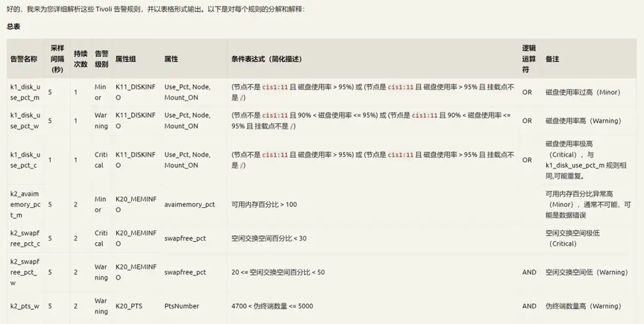
Task: Click the remark 伪终端数量高（Warning）
Action: [584, 306]
